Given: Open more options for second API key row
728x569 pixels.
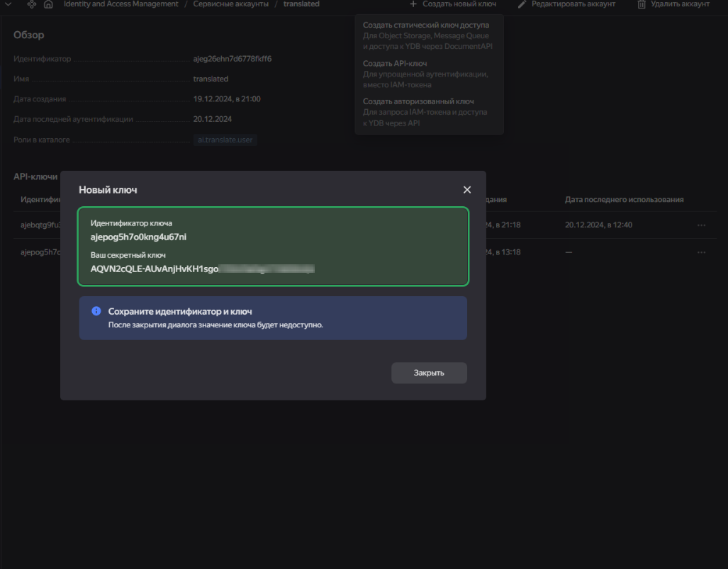Looking at the screenshot, I should (x=701, y=252).
